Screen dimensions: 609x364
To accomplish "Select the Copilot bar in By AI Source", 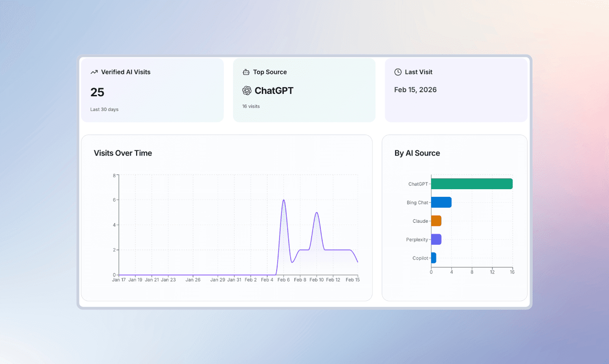I will [x=433, y=258].
